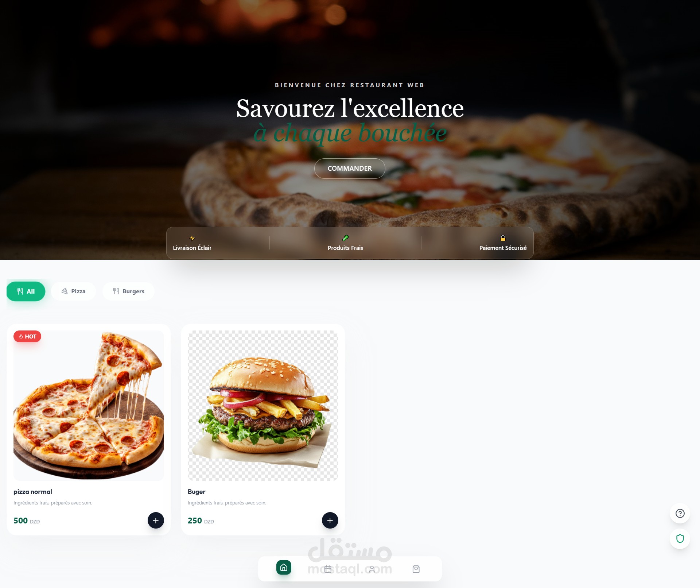The height and width of the screenshot is (588, 700).
Task: Open the pizza normal product image
Action: point(89,406)
